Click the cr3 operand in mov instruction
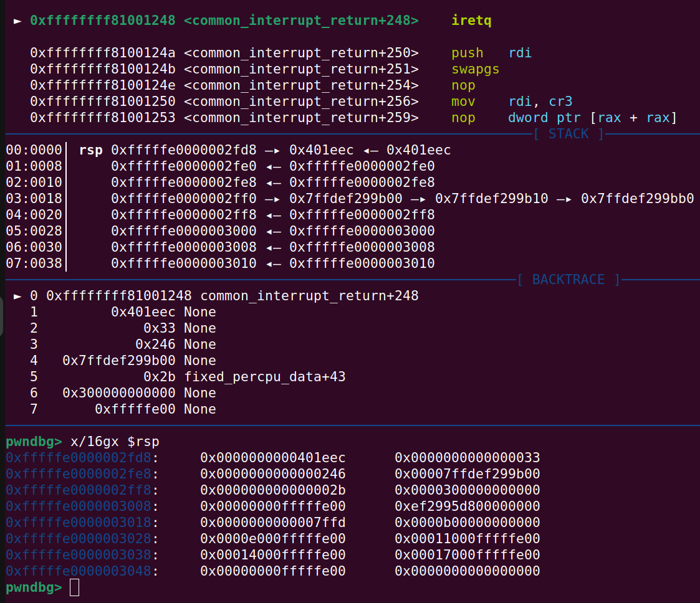Screen dimensions: 700x603 [561, 102]
